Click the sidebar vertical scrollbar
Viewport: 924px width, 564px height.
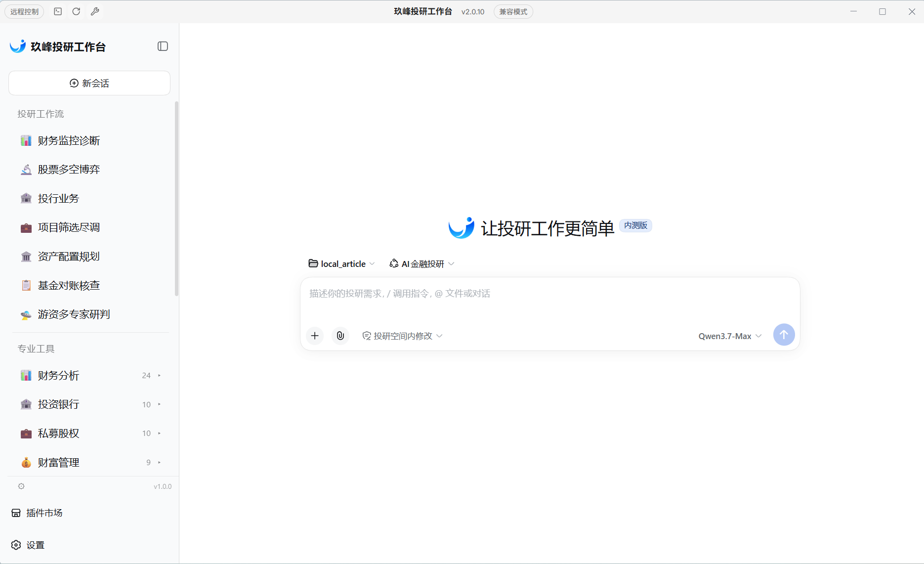click(176, 199)
